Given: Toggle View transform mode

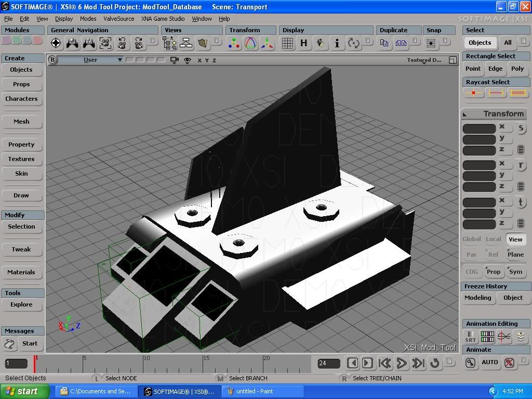Looking at the screenshot, I should (x=515, y=239).
